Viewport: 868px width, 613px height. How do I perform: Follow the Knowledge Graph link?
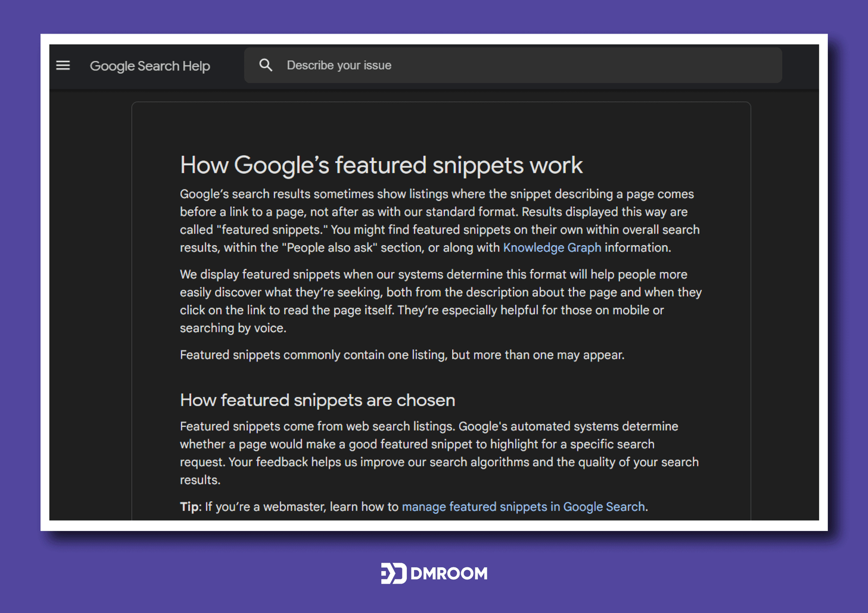pyautogui.click(x=552, y=248)
